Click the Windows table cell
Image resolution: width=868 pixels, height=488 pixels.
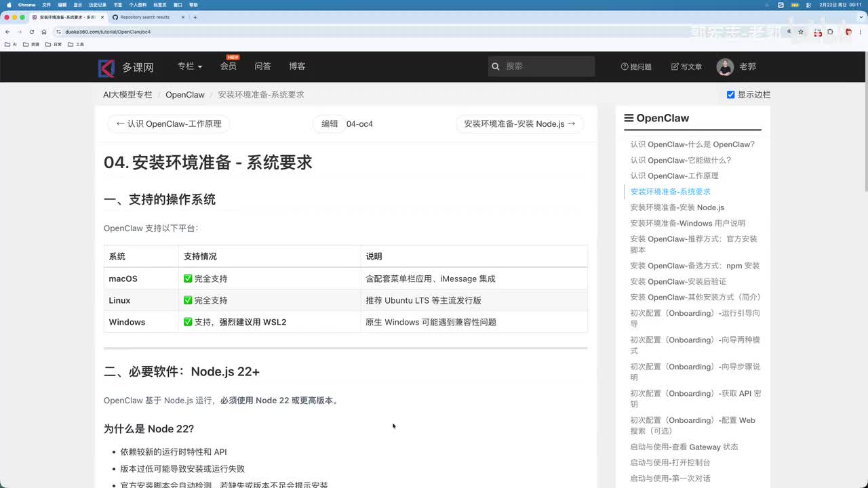(x=141, y=322)
